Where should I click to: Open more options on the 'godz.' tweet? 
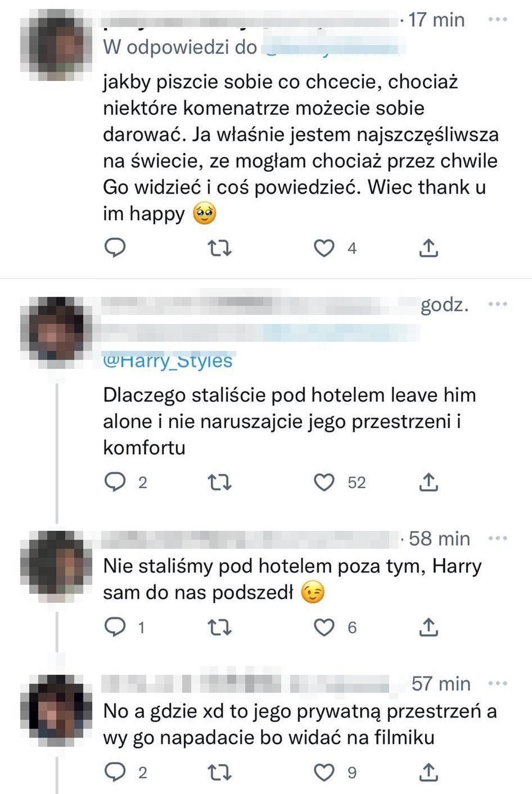499,304
